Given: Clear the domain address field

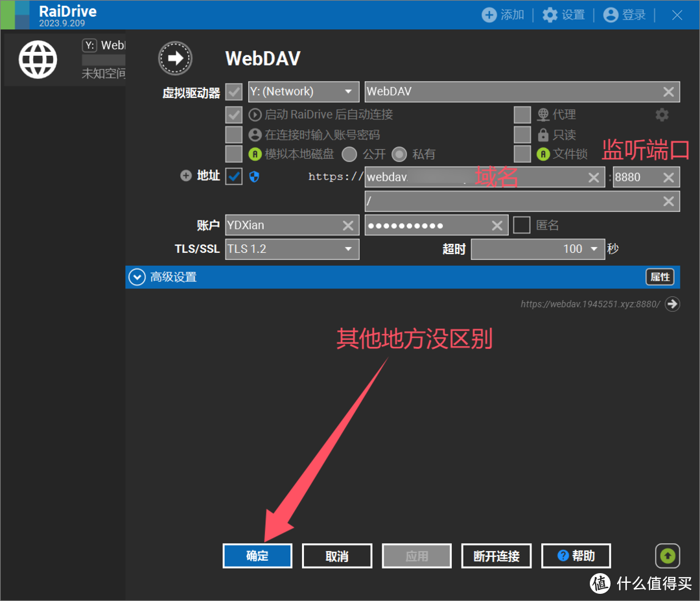Looking at the screenshot, I should 593,178.
